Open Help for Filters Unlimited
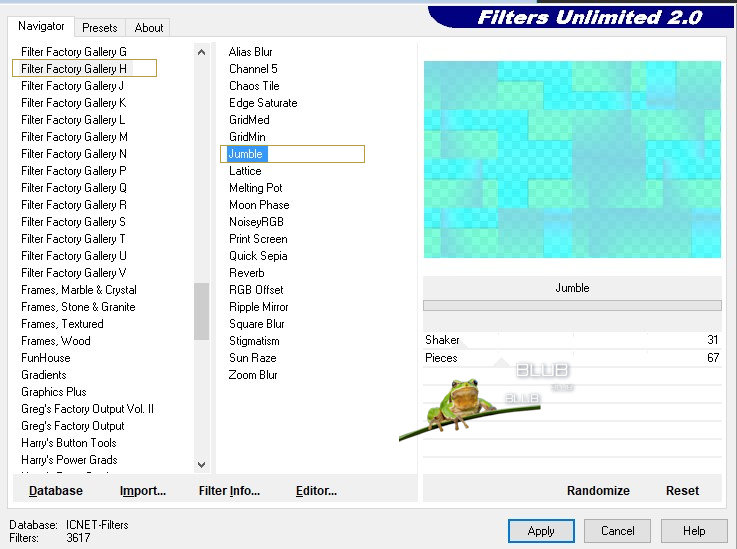Viewport: 737px width, 549px height. [x=694, y=531]
